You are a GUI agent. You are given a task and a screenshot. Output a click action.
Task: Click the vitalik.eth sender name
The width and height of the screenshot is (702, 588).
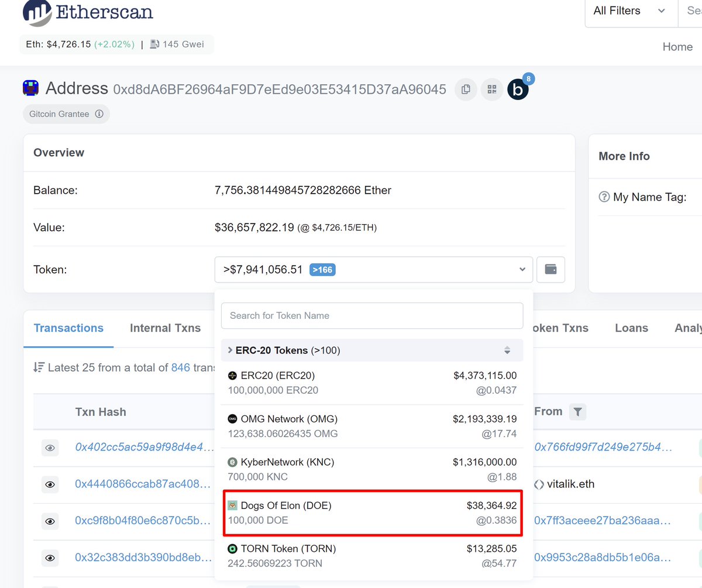pos(570,484)
